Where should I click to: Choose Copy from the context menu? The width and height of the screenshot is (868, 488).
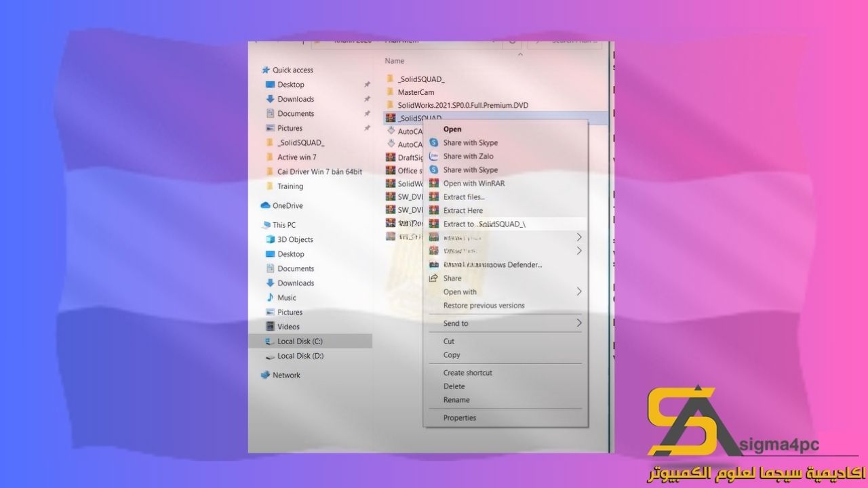[x=452, y=355]
